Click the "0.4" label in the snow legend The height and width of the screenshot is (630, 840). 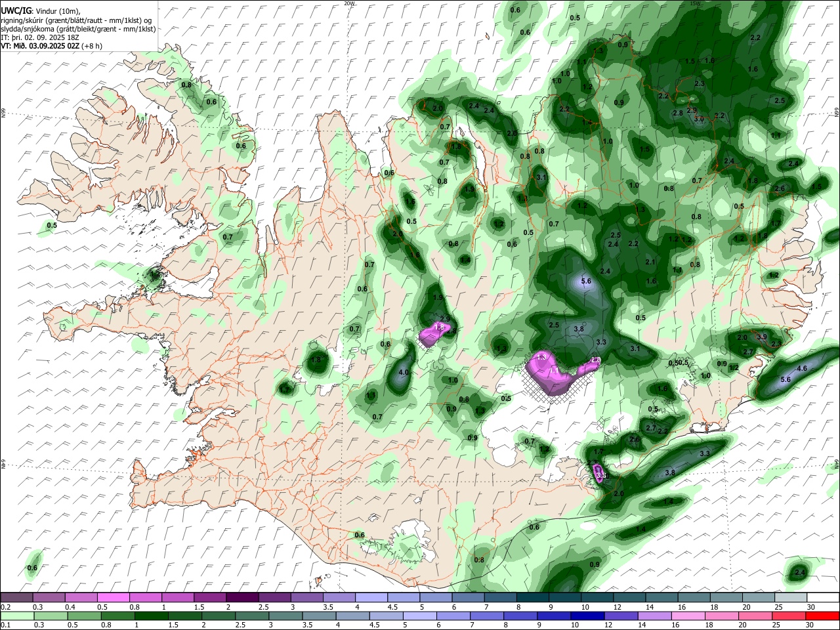(70, 606)
